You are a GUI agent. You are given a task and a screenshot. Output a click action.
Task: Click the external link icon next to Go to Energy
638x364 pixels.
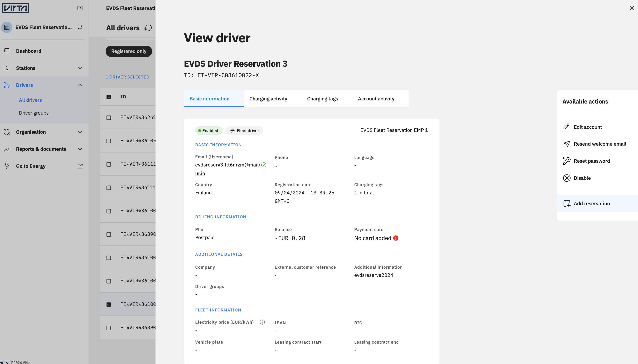(80, 166)
